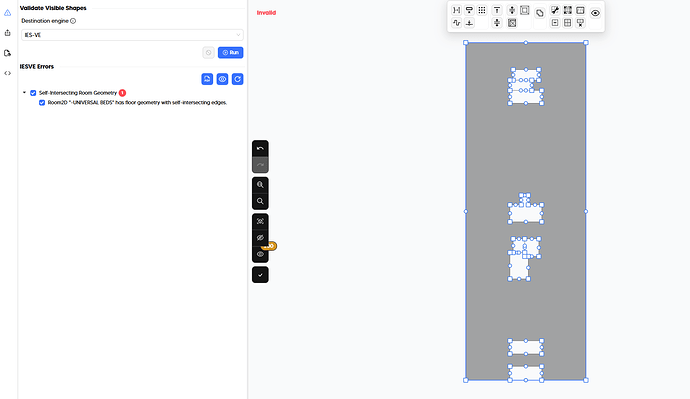
Task: Click the wave curve tool icon
Action: pos(456,23)
